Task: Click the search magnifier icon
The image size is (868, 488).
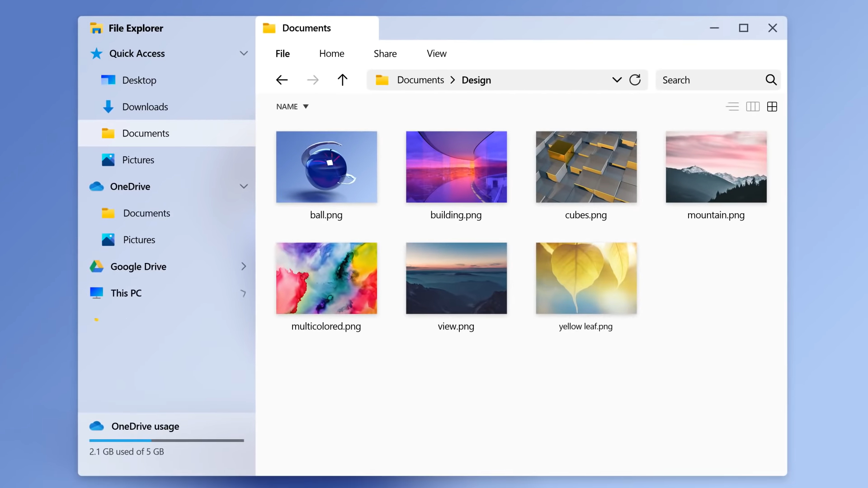Action: coord(771,80)
